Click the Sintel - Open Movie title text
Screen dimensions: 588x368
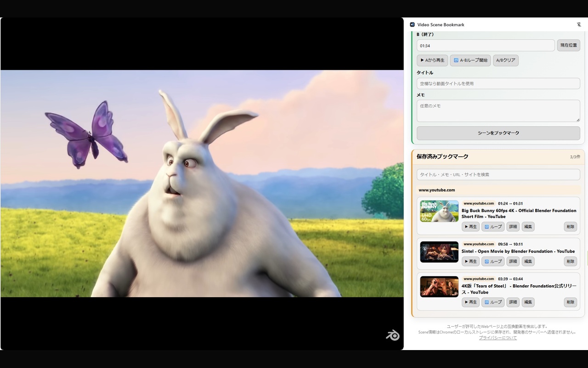point(518,251)
